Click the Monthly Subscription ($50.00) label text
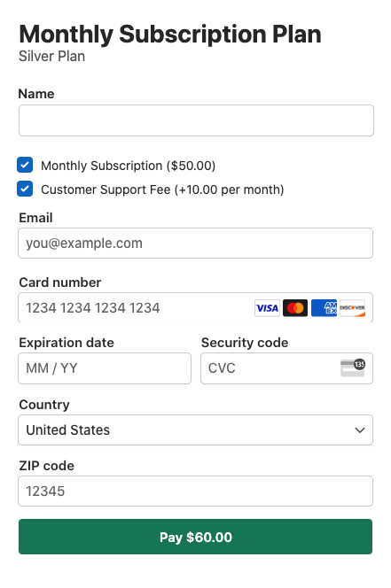Image resolution: width=391 pixels, height=588 pixels. click(128, 166)
